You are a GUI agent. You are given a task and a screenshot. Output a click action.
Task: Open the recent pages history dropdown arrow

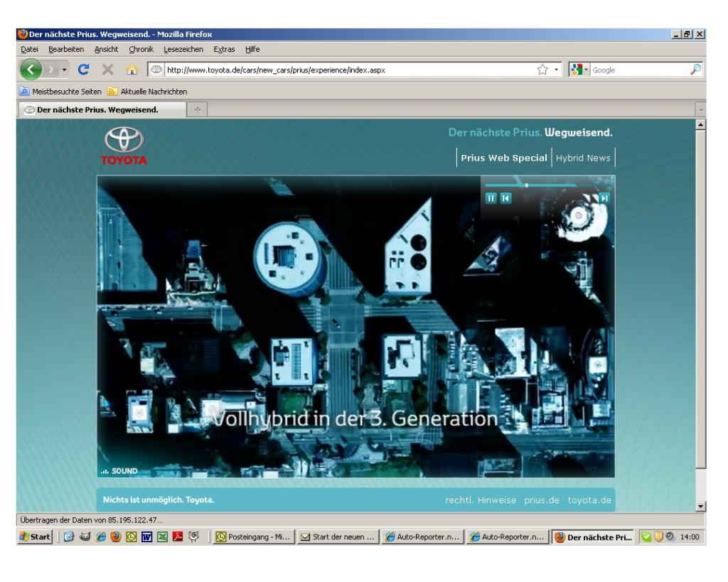(x=64, y=70)
